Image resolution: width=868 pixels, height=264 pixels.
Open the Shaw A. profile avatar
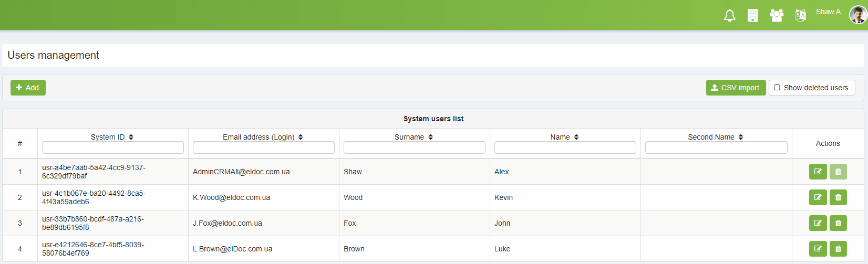click(857, 15)
